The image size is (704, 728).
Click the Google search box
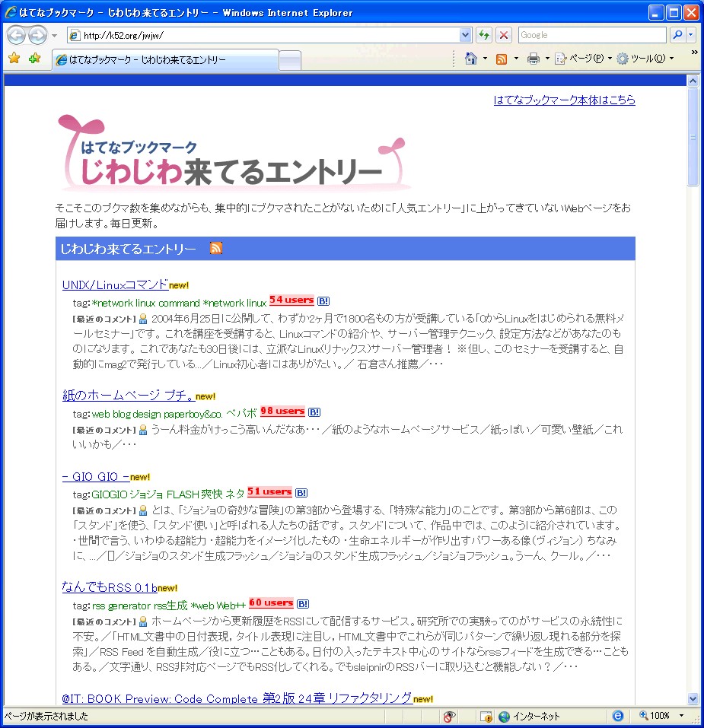[x=592, y=35]
